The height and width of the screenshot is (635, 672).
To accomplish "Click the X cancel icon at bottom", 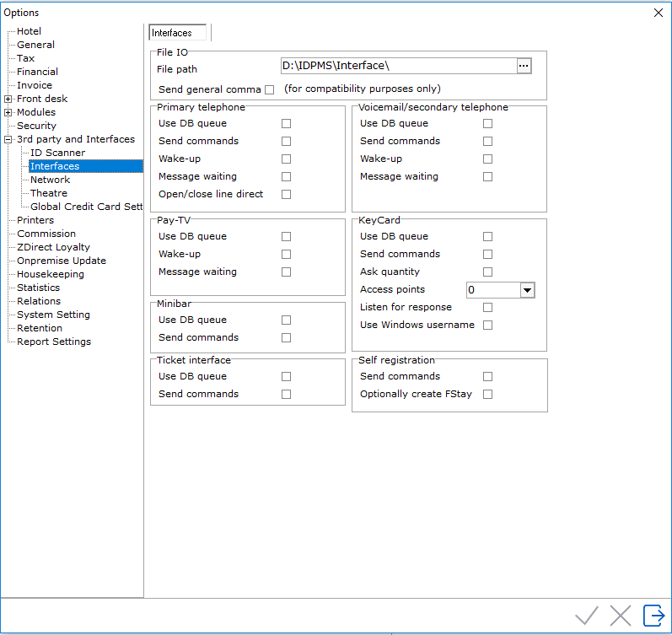I will [x=621, y=616].
